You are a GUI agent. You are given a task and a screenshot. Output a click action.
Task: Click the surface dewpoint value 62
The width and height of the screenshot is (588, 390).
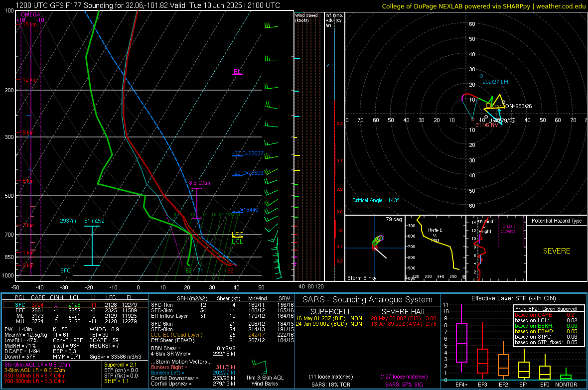pyautogui.click(x=189, y=270)
